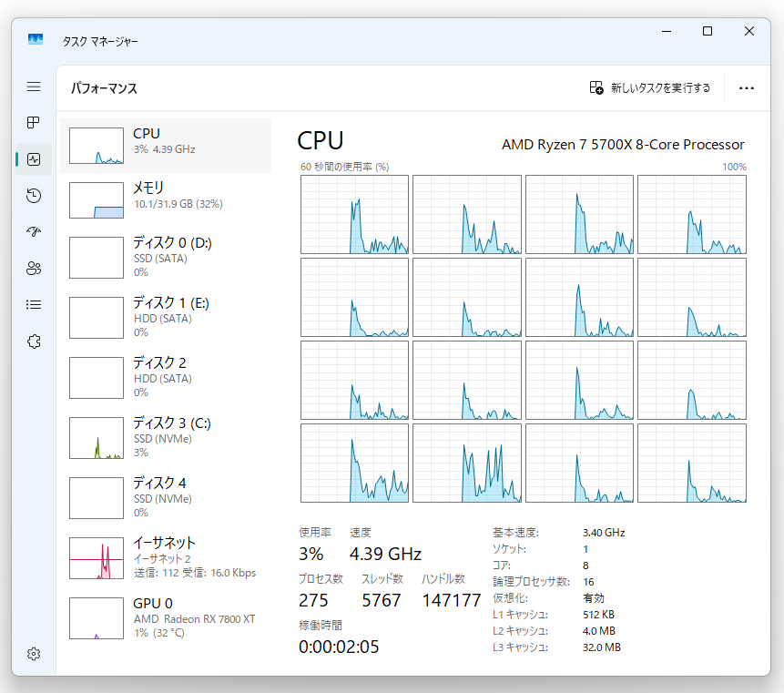
Task: Click the AMD Ryzen 7 5700X processor name
Action: pyautogui.click(x=623, y=145)
